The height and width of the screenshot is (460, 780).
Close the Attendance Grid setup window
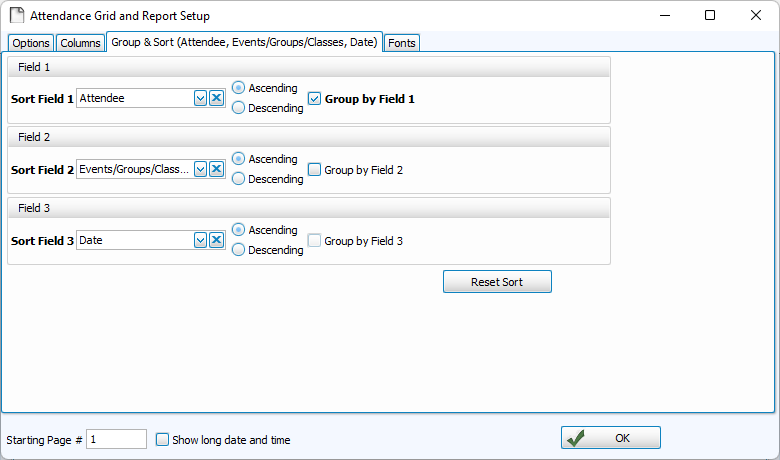click(x=756, y=16)
